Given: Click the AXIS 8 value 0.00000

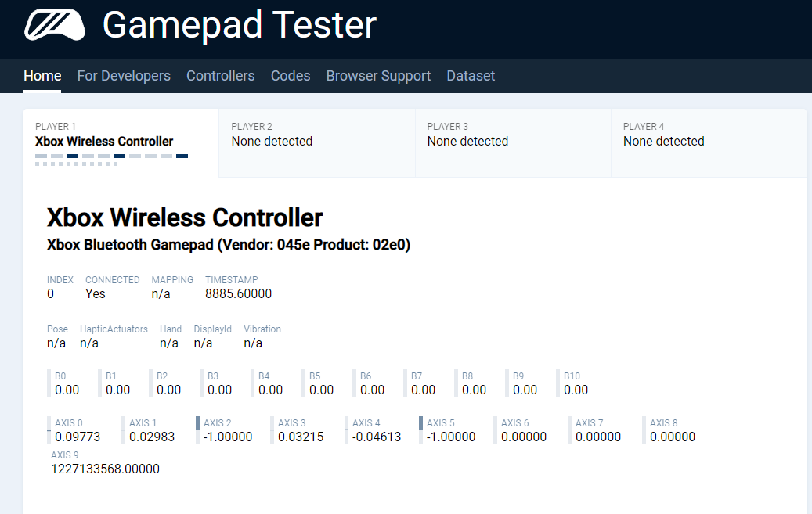Looking at the screenshot, I should click(673, 437).
